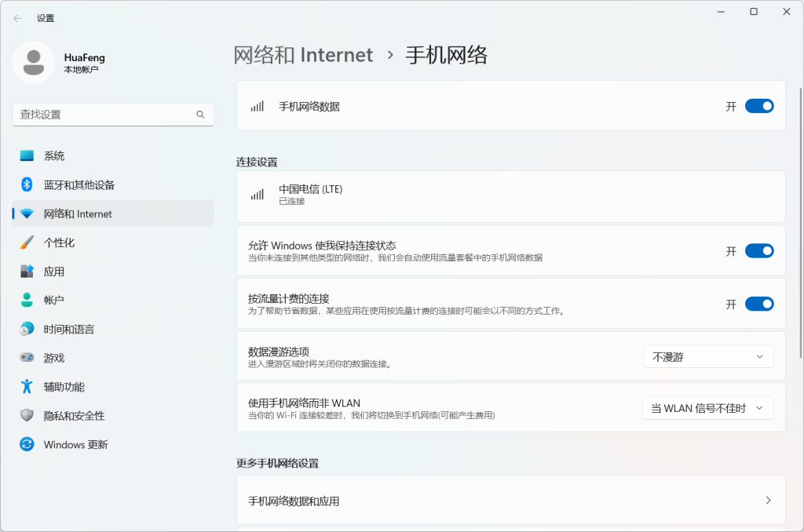804x532 pixels.
Task: Click the Bluetooth icon in sidebar
Action: 27,185
